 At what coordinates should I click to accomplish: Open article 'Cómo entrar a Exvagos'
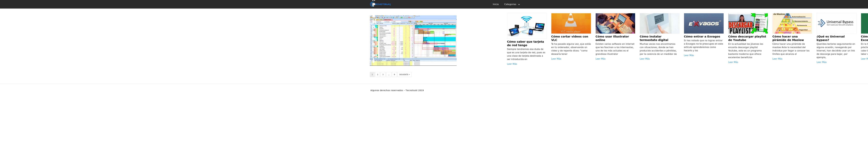tap(702, 36)
